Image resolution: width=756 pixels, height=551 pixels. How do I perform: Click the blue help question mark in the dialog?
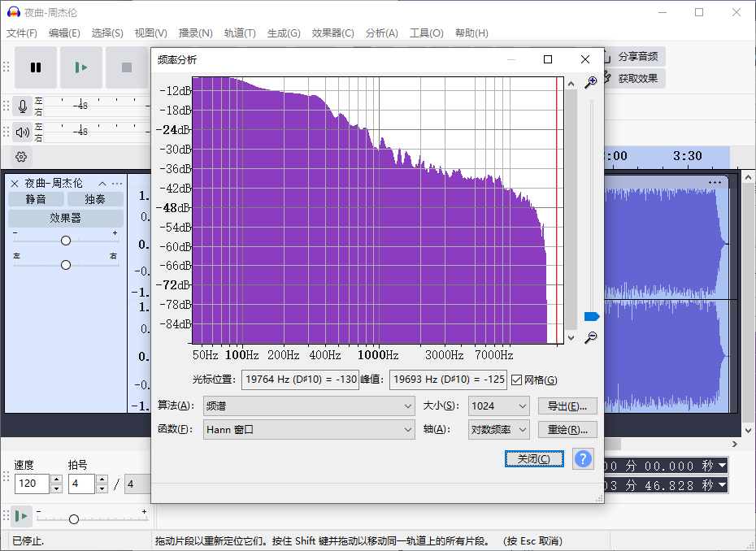pyautogui.click(x=582, y=459)
